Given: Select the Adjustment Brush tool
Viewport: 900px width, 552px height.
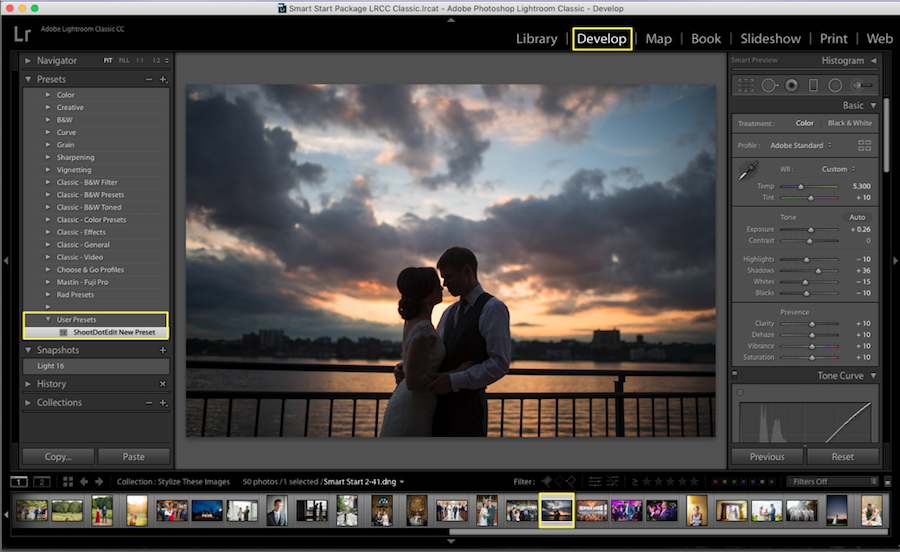Looking at the screenshot, I should pyautogui.click(x=862, y=85).
